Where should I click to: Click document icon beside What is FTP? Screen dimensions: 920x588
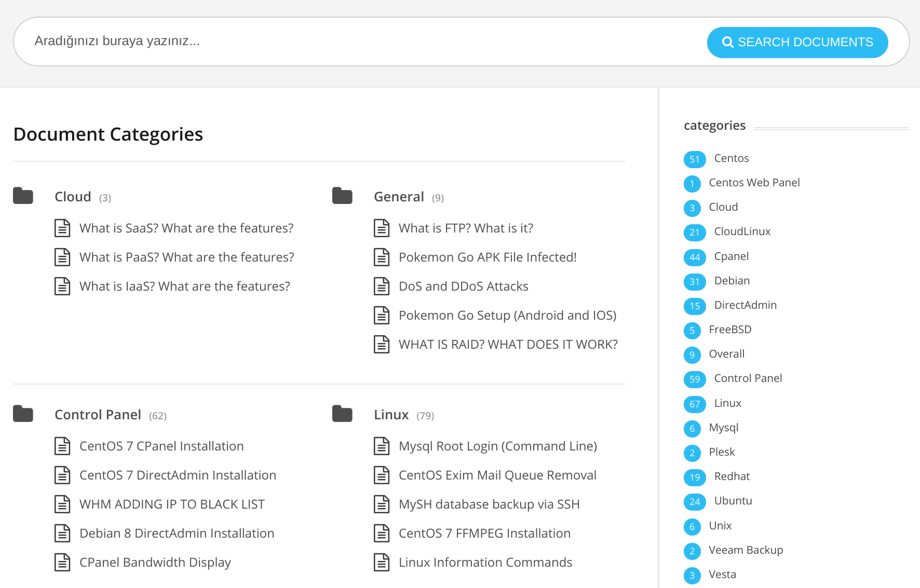(382, 228)
